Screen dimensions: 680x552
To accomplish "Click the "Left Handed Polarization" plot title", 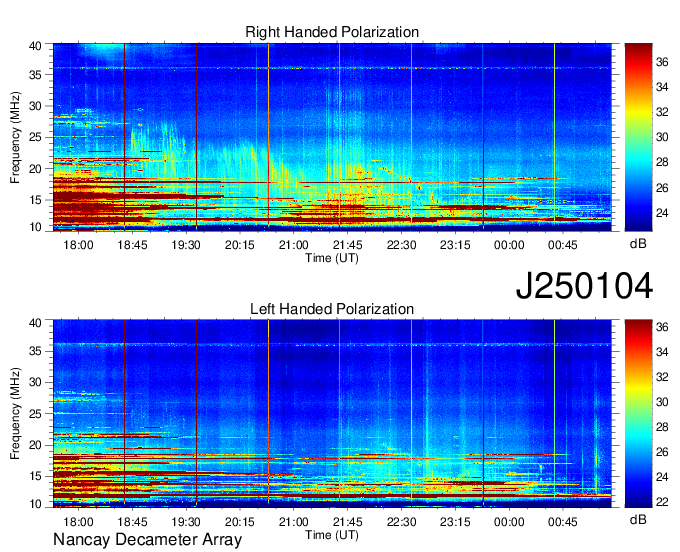I will click(x=332, y=309).
